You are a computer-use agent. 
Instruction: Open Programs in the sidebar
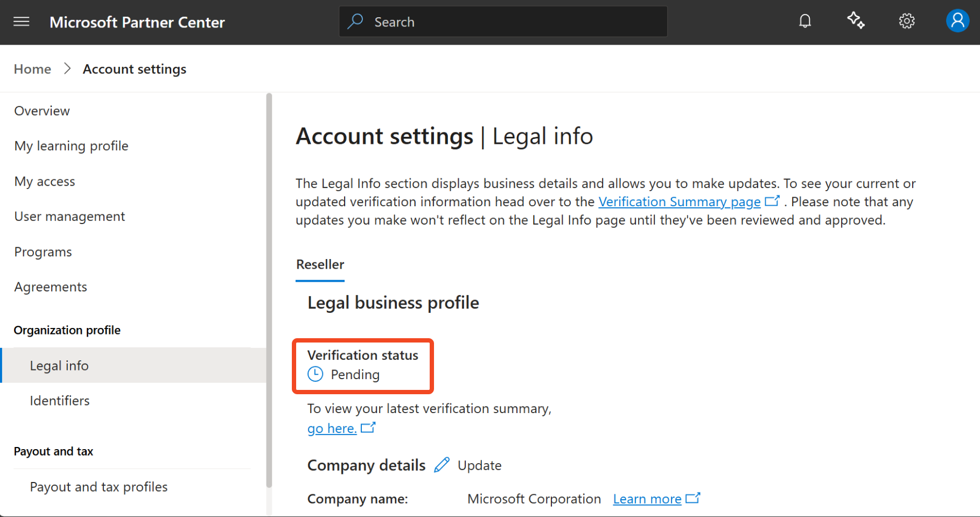coord(43,252)
